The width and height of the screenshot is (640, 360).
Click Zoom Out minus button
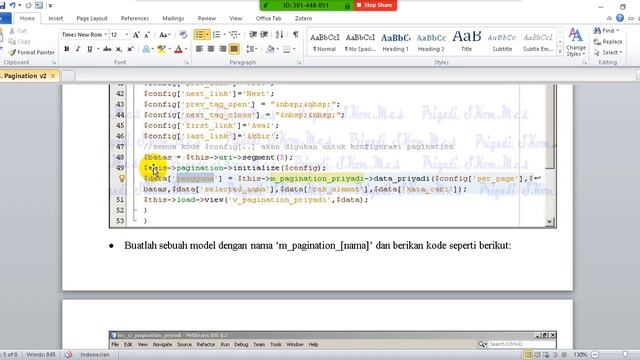[595, 355]
